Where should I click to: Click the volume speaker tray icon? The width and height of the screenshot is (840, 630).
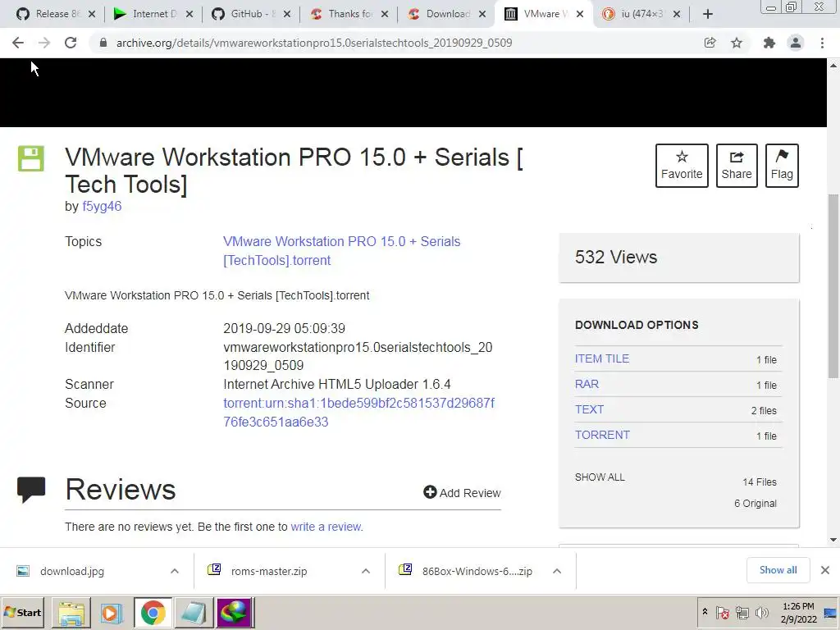(x=761, y=612)
